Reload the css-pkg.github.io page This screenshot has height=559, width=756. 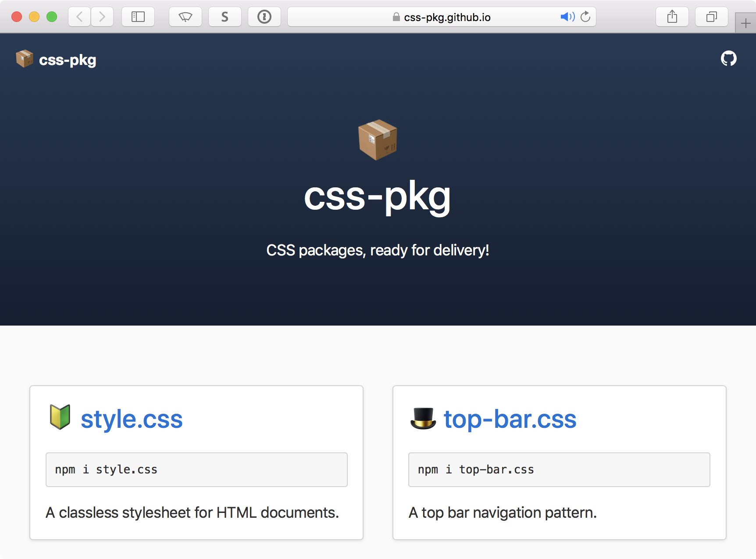pyautogui.click(x=586, y=17)
